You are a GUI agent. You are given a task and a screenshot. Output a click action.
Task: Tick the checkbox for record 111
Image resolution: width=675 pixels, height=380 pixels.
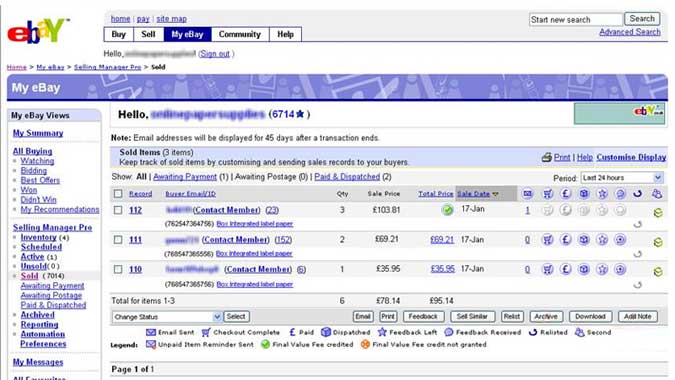click(118, 240)
